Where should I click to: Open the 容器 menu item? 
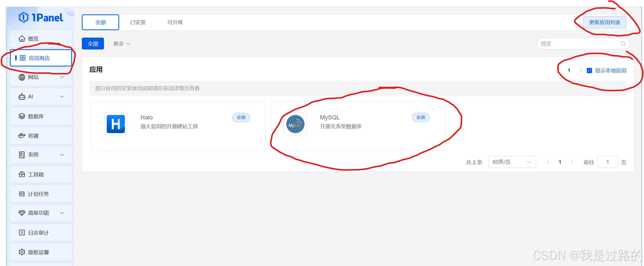(41, 136)
